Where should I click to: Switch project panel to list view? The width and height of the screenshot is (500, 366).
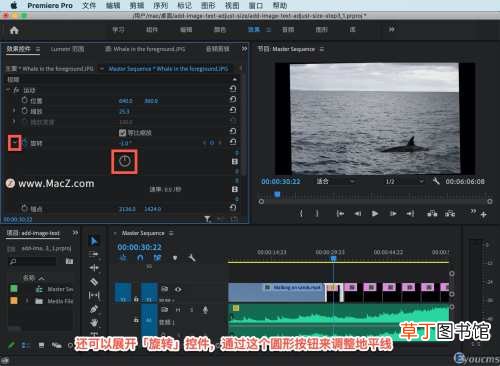point(26,345)
